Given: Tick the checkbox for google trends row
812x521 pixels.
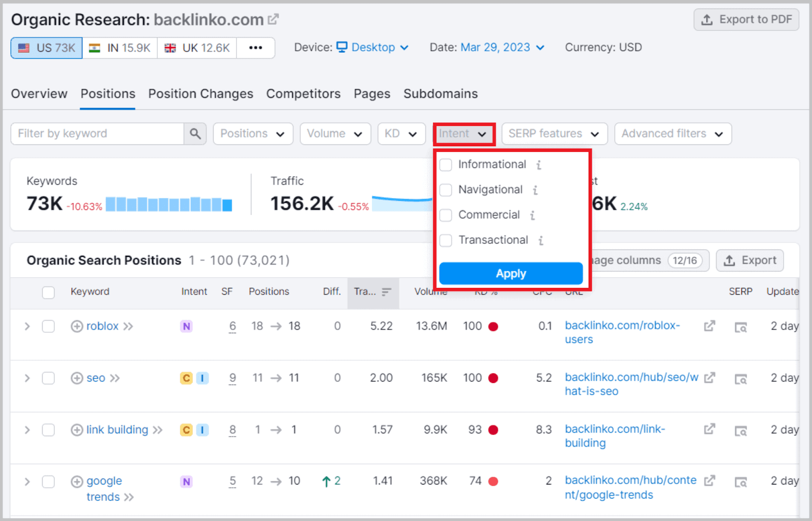Looking at the screenshot, I should coord(48,481).
